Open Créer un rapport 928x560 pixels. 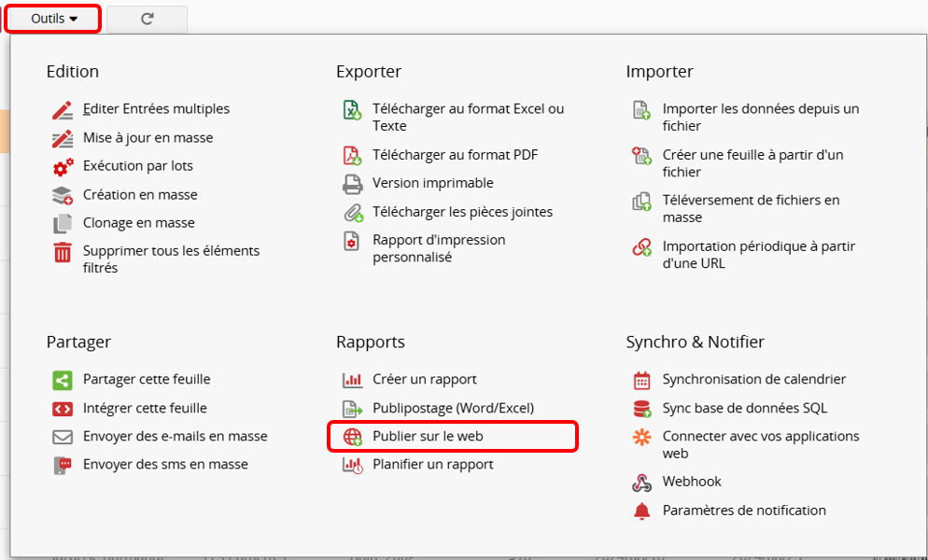tap(424, 380)
